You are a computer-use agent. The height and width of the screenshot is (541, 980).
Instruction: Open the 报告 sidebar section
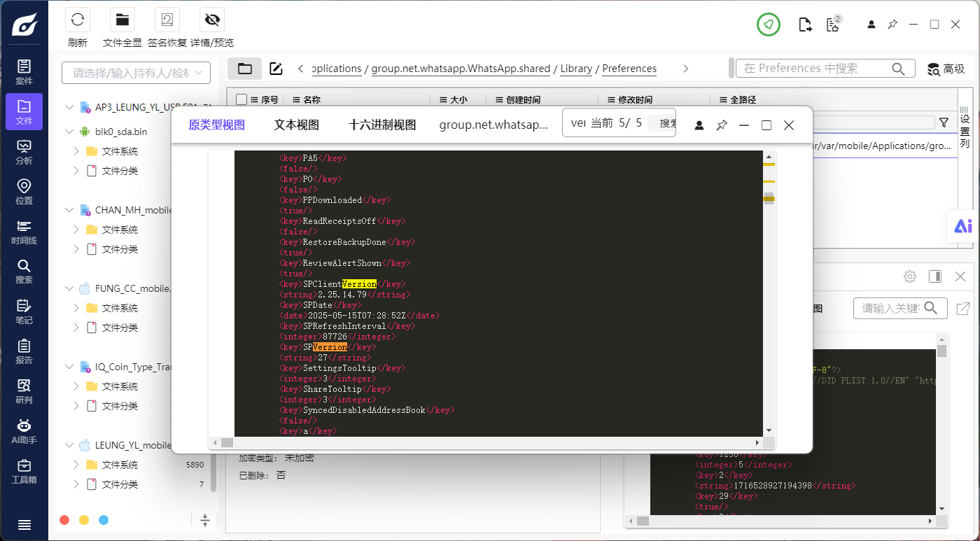(24, 351)
